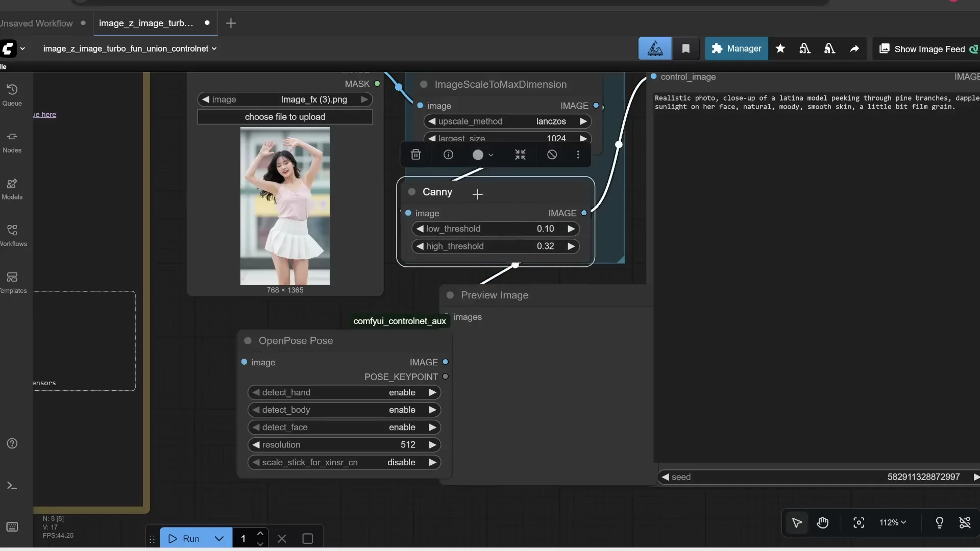This screenshot has height=551, width=980.
Task: Toggle detect_hand to disable in OpenPose node
Action: click(x=344, y=392)
